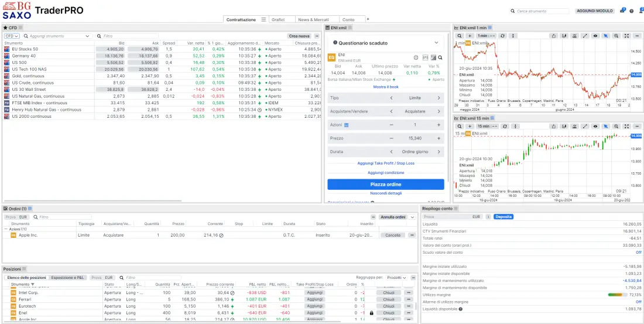Click Aggiungi Take Profit / Stop Loss link
Viewport: 644px width, 324px height.
click(386, 163)
